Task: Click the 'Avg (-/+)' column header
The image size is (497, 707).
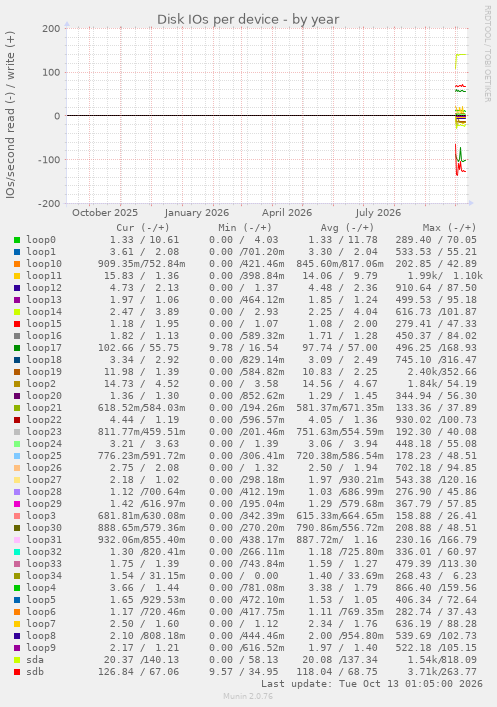Action: (x=347, y=228)
